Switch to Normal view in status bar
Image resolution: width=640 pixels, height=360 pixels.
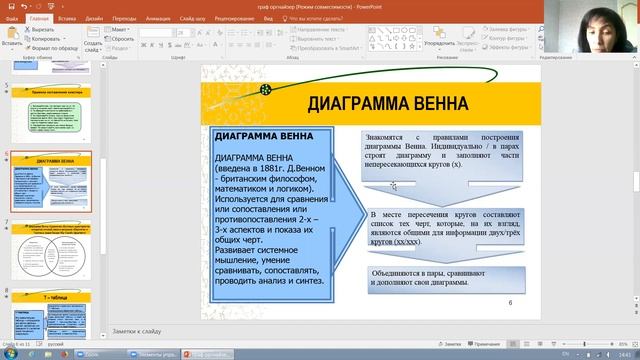click(513, 344)
